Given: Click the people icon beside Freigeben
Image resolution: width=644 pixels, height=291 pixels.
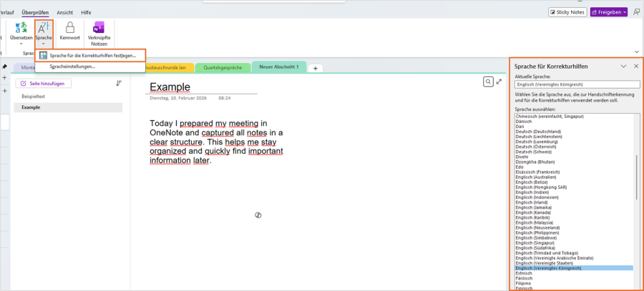Looking at the screenshot, I should coord(636,12).
